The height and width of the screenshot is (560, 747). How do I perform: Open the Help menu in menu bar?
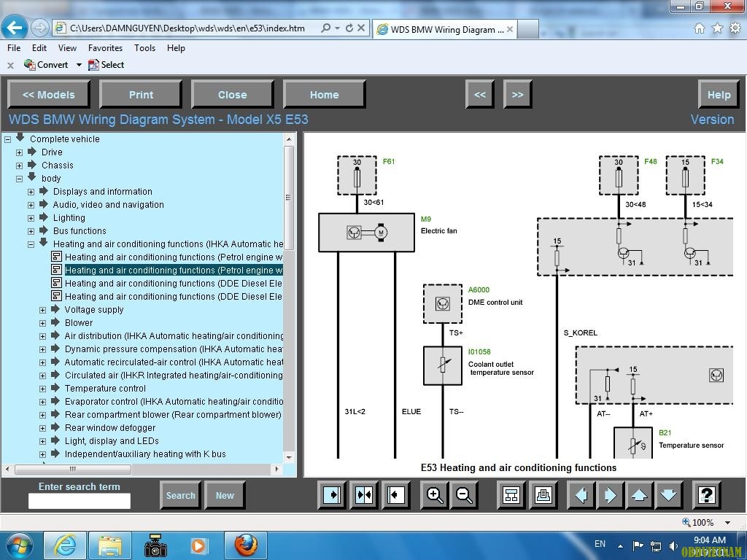[x=176, y=48]
